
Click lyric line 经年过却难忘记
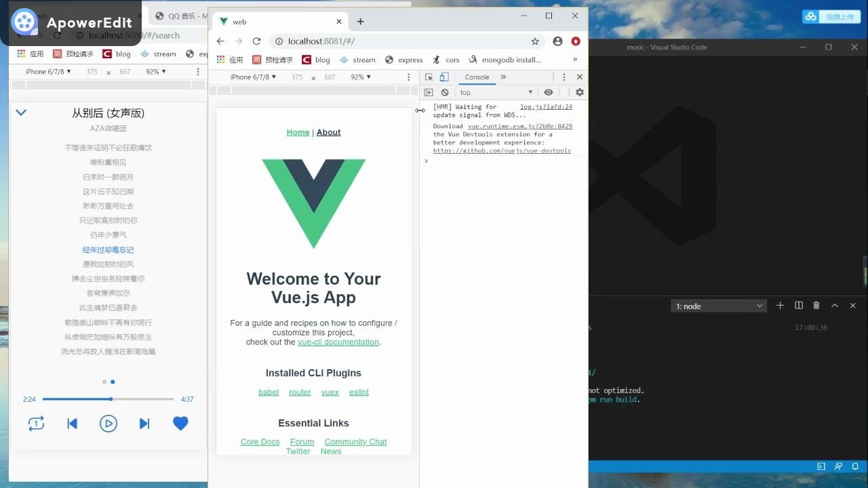[x=108, y=250]
